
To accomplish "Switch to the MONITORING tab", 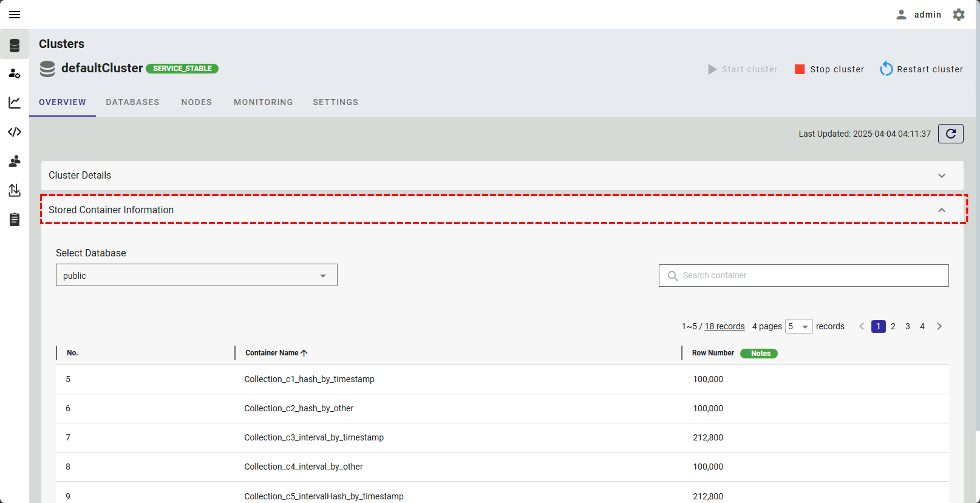I will pos(263,102).
